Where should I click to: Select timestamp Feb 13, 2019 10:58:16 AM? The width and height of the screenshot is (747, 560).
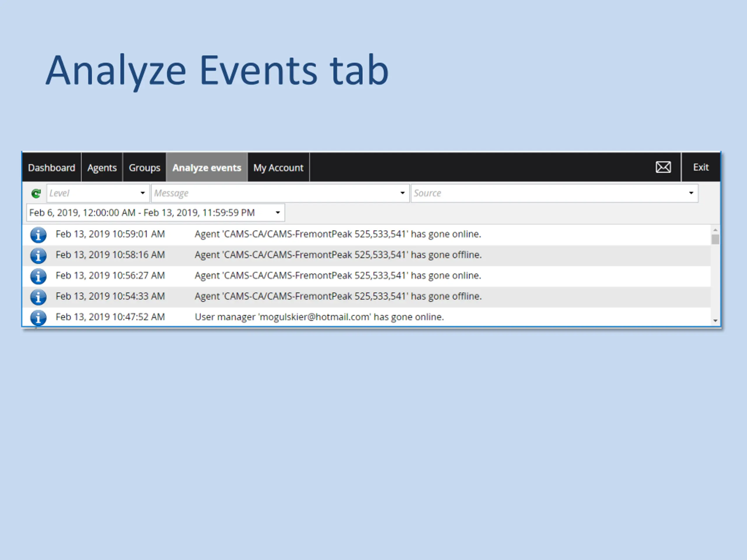pyautogui.click(x=110, y=255)
